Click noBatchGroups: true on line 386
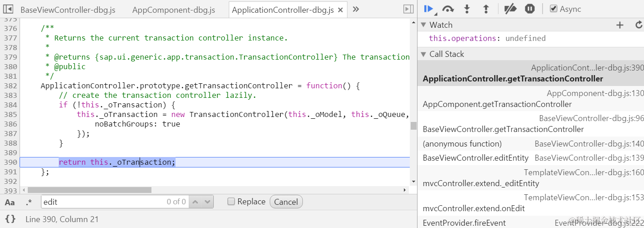This screenshot has width=644, height=228. tap(137, 124)
